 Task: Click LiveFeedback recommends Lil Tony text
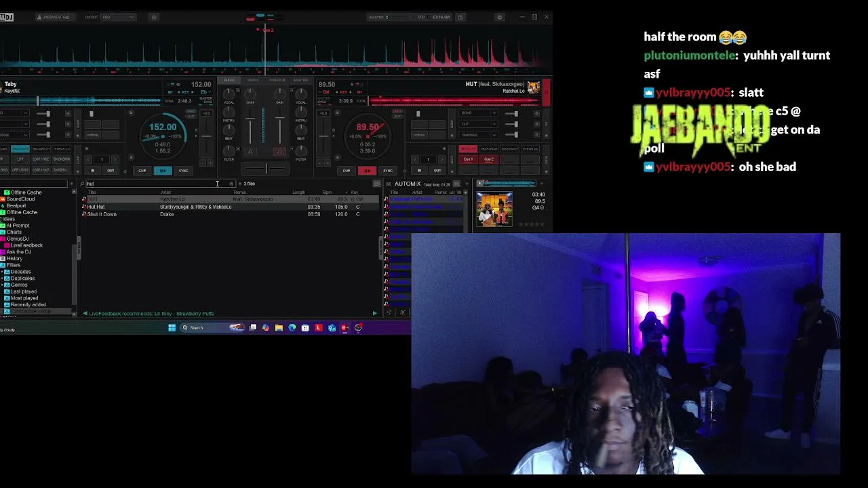point(151,314)
